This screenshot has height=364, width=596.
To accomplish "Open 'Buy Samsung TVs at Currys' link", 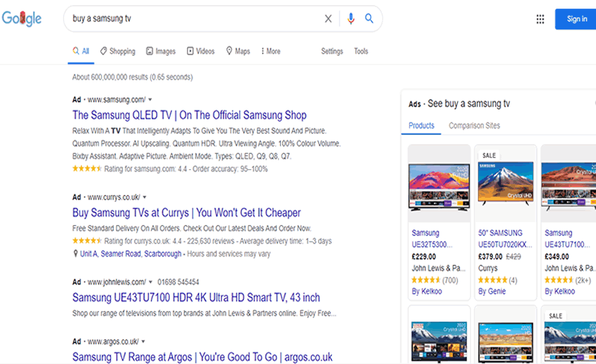I will 186,212.
